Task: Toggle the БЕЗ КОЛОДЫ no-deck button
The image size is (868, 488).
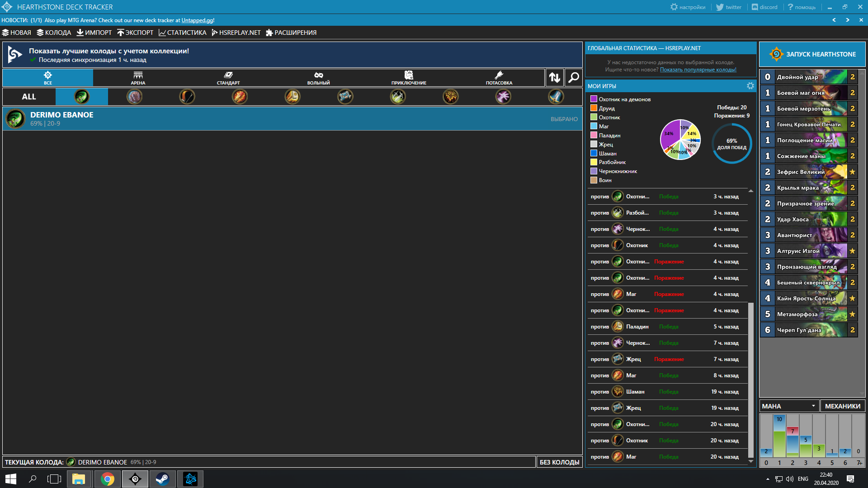Action: [559, 462]
